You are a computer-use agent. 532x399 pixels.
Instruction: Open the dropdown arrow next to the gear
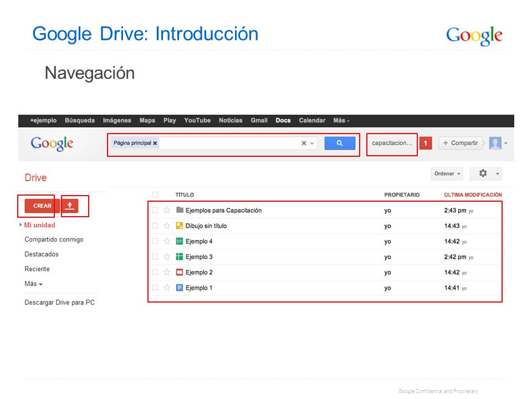pyautogui.click(x=498, y=173)
